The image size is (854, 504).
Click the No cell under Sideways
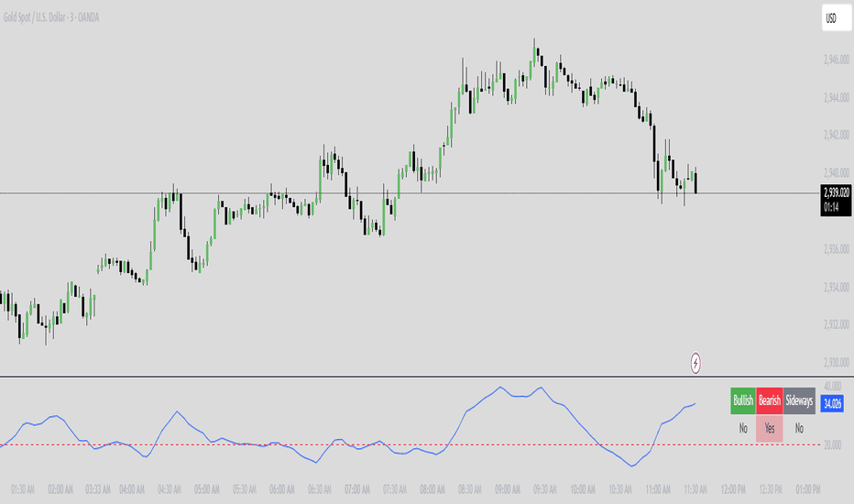(799, 428)
